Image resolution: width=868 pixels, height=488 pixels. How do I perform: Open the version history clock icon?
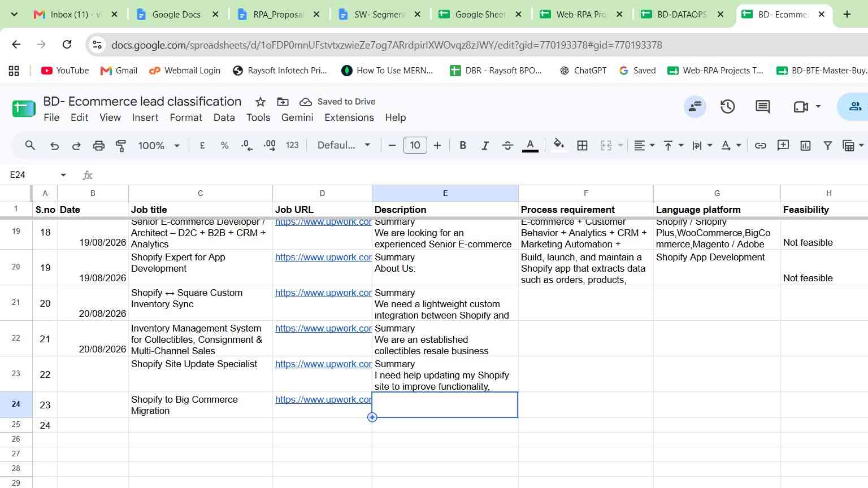pyautogui.click(x=727, y=107)
